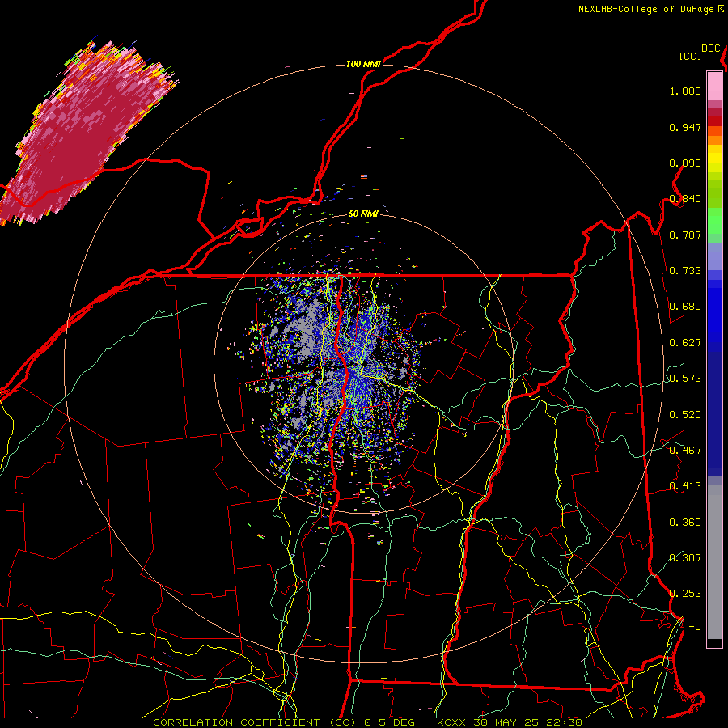Click the 0.413 scale value
The image size is (728, 728).
(685, 486)
